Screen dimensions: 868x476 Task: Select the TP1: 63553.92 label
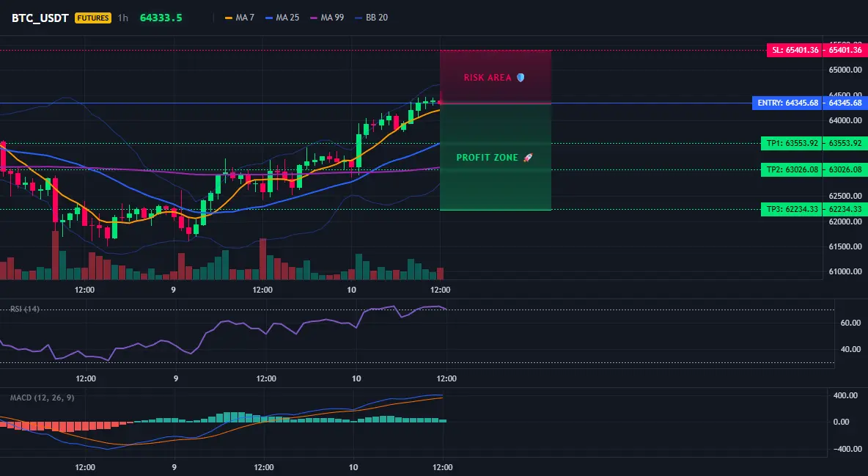(x=792, y=143)
